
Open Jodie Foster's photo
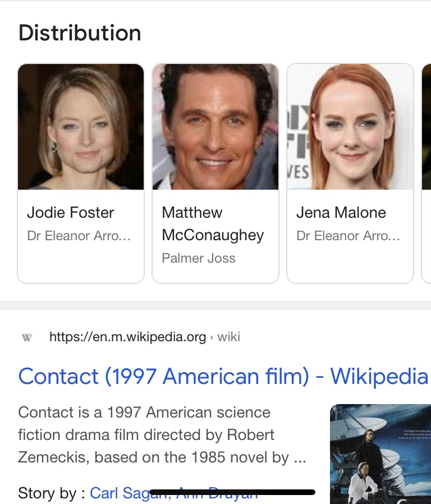pyautogui.click(x=81, y=127)
